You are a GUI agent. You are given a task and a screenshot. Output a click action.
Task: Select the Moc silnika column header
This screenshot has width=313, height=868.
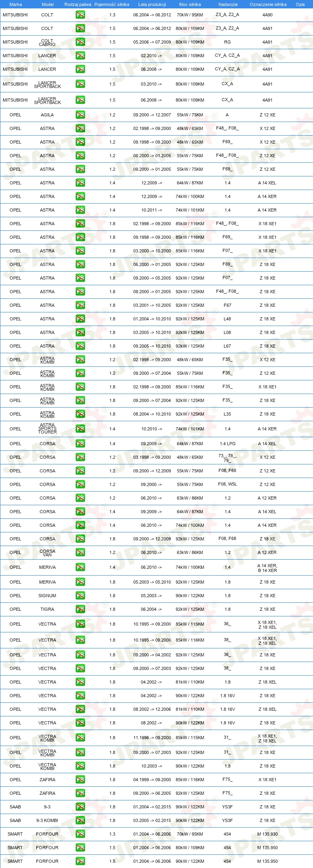(190, 4)
